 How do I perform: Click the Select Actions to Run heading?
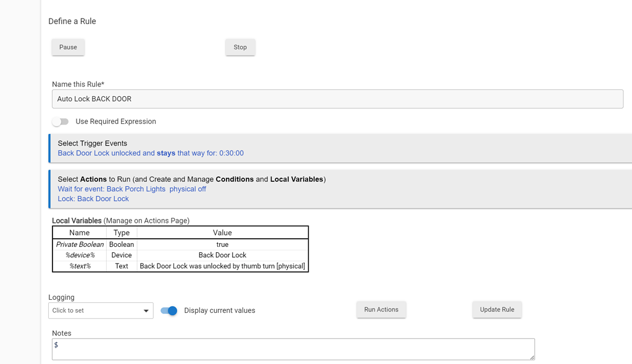click(191, 179)
